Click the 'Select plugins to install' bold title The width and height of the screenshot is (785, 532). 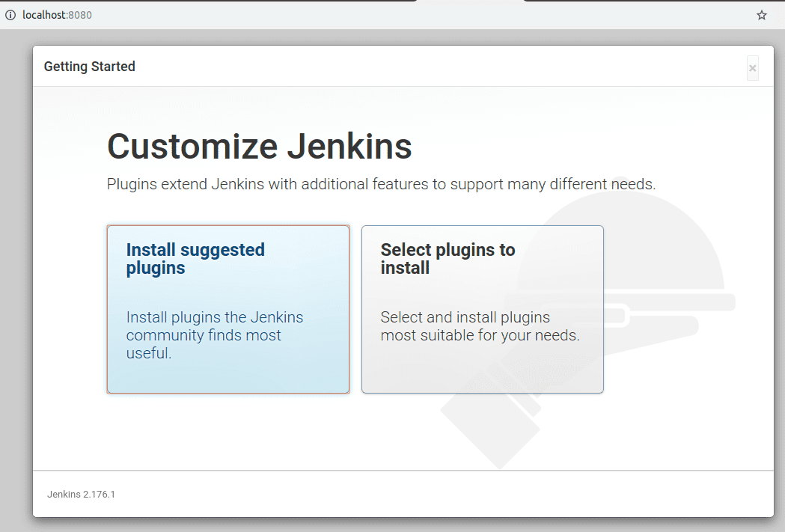coord(448,259)
